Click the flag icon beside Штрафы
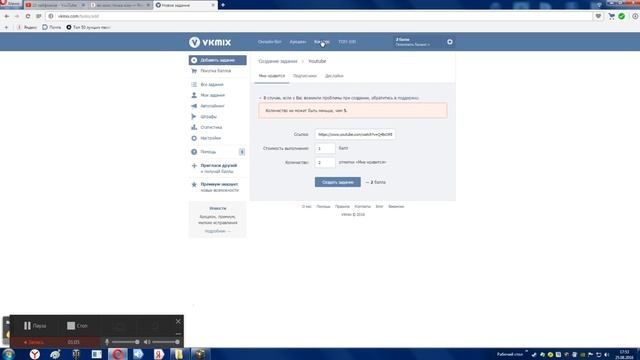Screen dimensions: 640x360 194,117
